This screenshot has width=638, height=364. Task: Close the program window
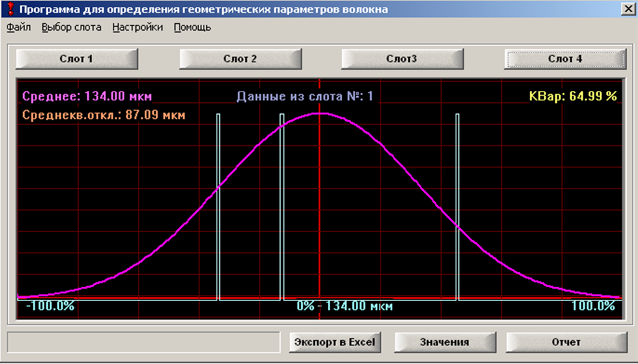click(x=628, y=9)
